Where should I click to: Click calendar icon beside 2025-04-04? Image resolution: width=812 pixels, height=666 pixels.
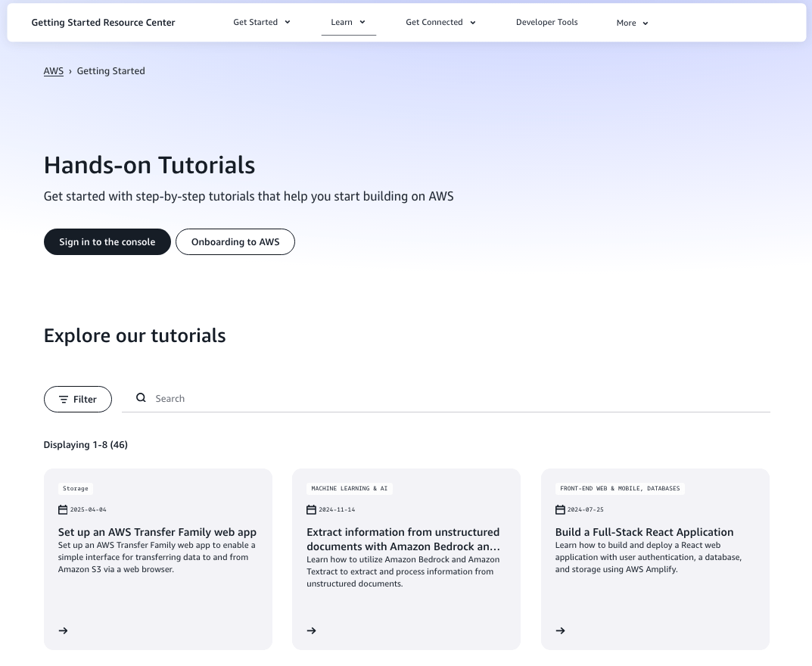63,509
